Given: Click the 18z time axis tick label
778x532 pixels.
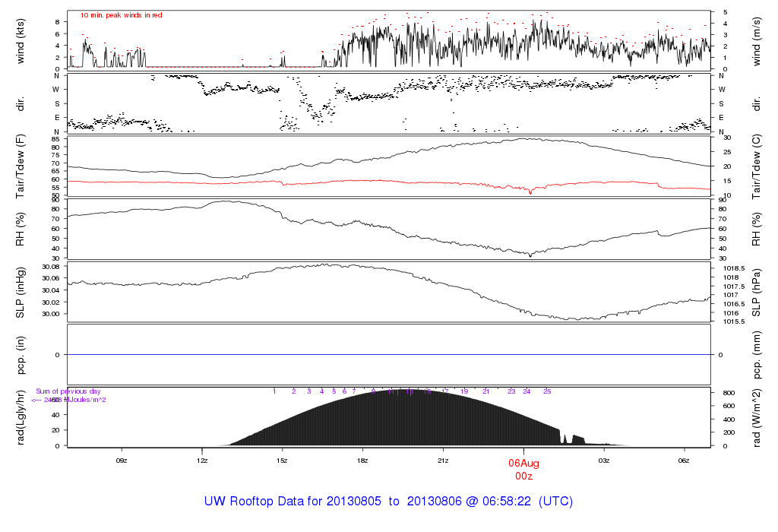Looking at the screenshot, I should [362, 461].
